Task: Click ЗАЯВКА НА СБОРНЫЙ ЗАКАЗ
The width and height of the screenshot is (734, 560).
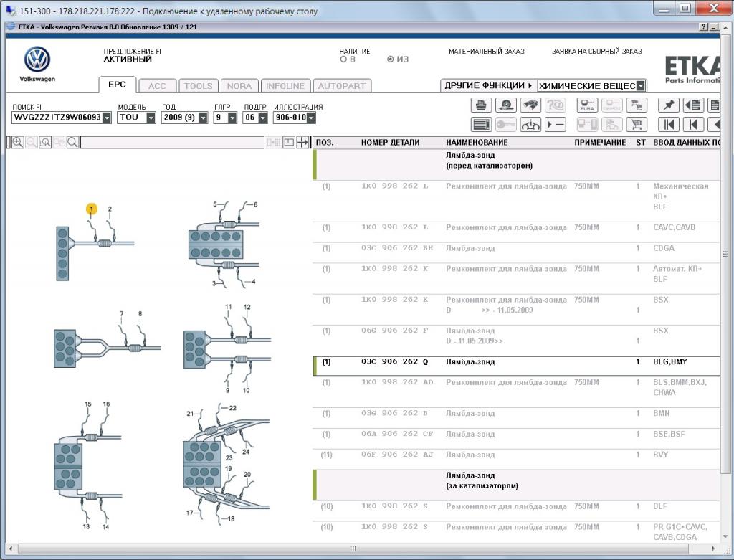Action: (597, 52)
